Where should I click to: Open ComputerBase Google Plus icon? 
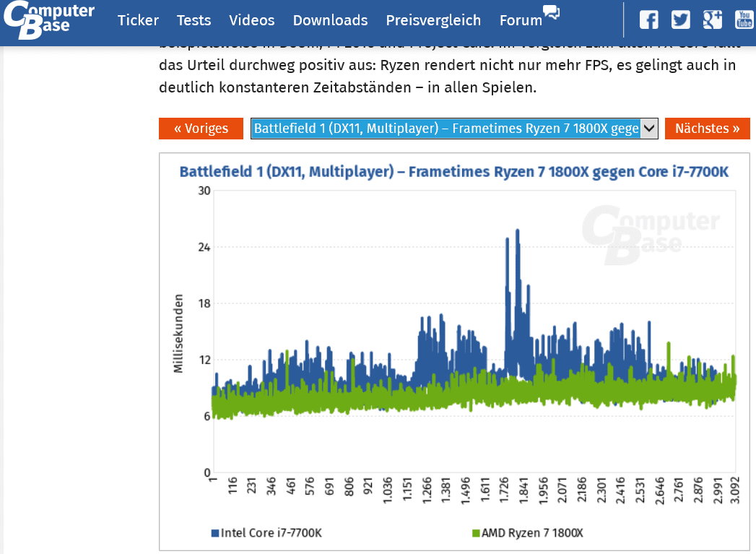point(712,20)
